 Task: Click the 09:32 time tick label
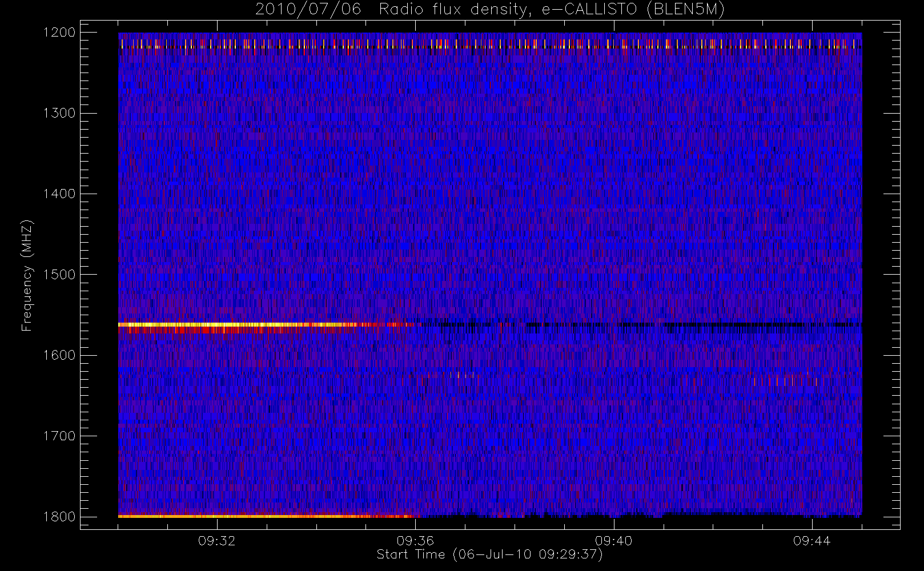tap(217, 541)
